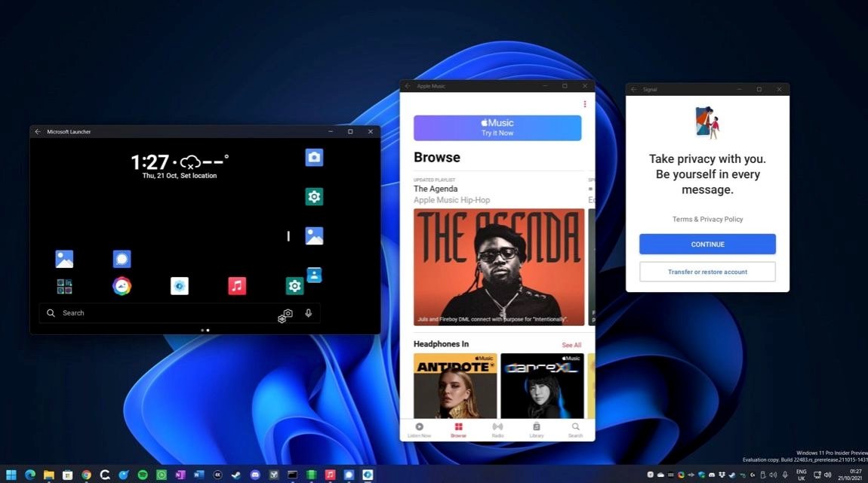Screen dimensions: 868x483
Task: Open Steam from the taskbar
Action: click(236, 475)
